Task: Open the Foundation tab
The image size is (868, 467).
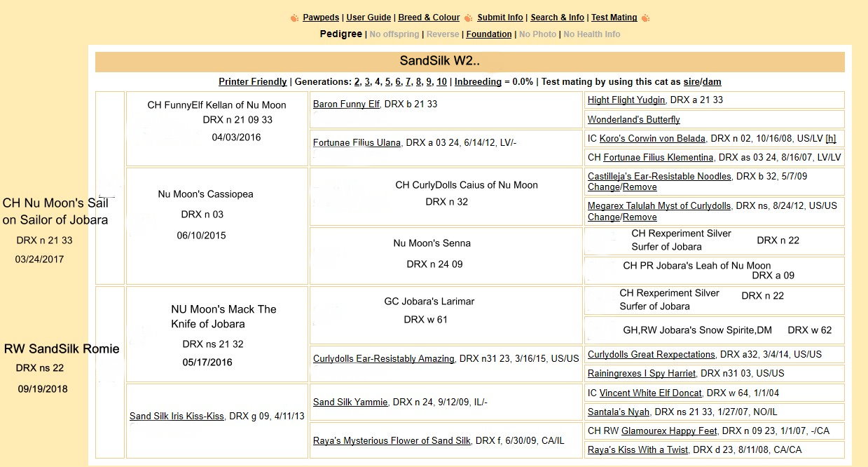Action: pyautogui.click(x=489, y=34)
